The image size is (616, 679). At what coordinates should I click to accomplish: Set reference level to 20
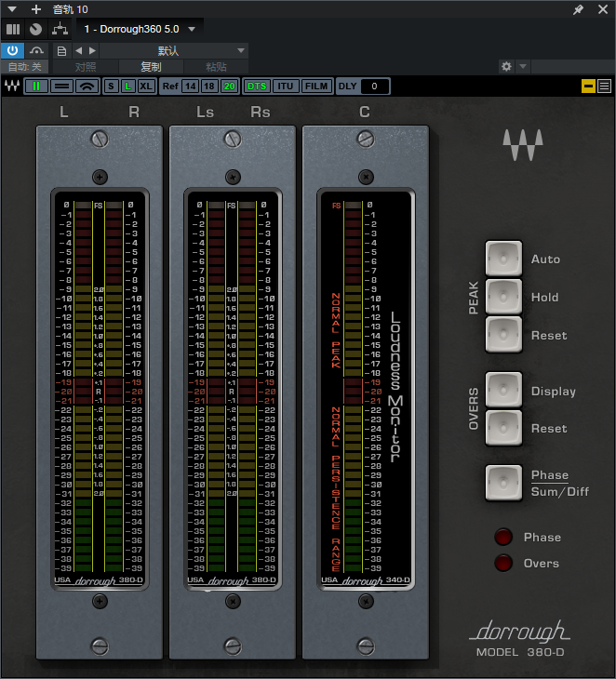pos(229,87)
